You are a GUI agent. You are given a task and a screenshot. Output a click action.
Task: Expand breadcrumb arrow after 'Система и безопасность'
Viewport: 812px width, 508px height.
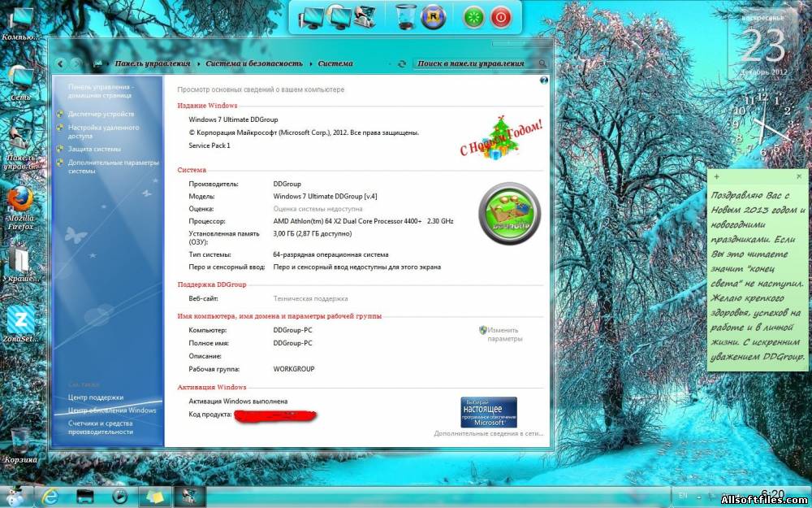point(309,63)
